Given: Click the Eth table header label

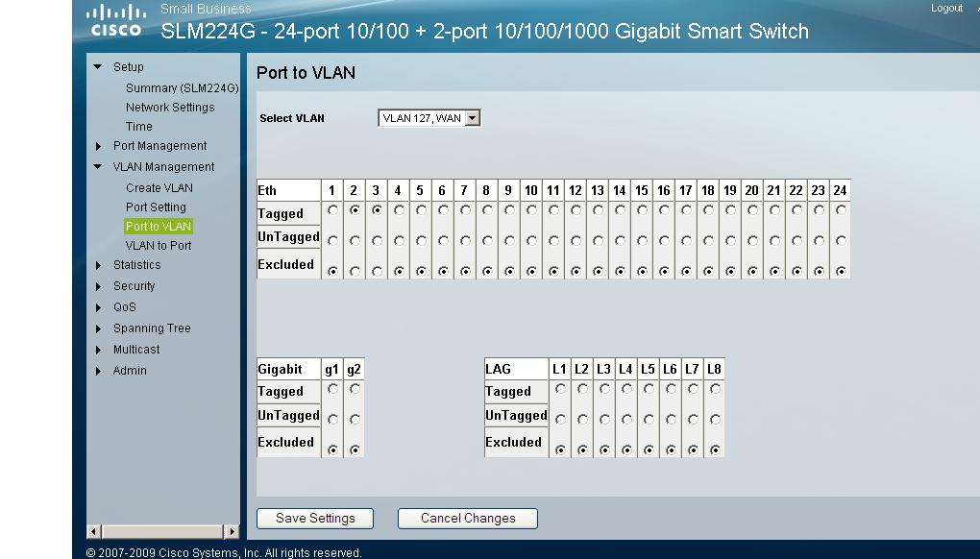Looking at the screenshot, I should [x=267, y=190].
